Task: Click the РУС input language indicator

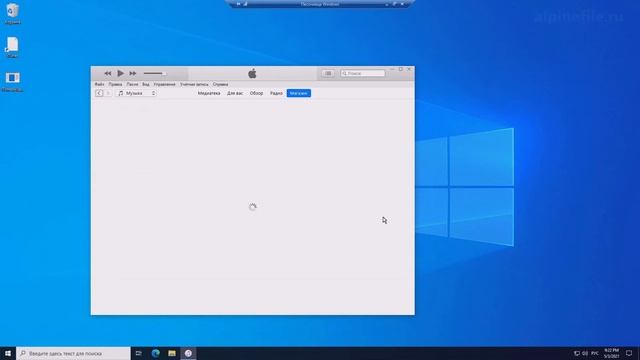Action: tap(595, 353)
